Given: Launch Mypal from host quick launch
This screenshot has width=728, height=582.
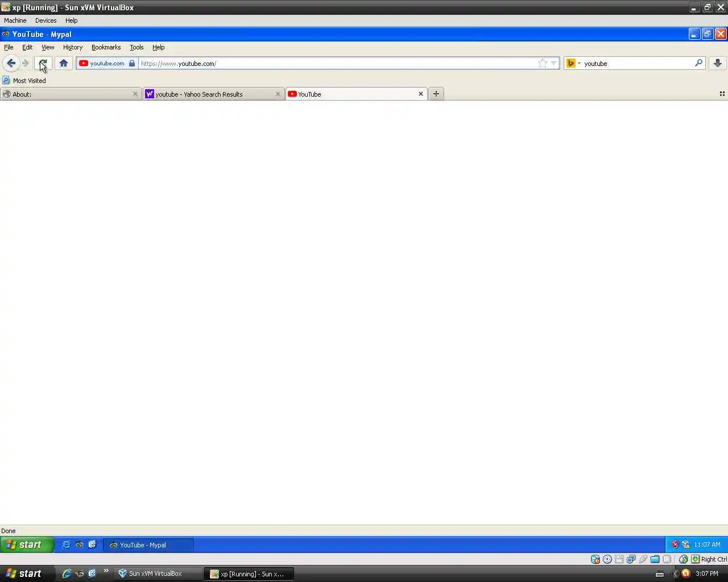Looking at the screenshot, I should click(80, 573).
